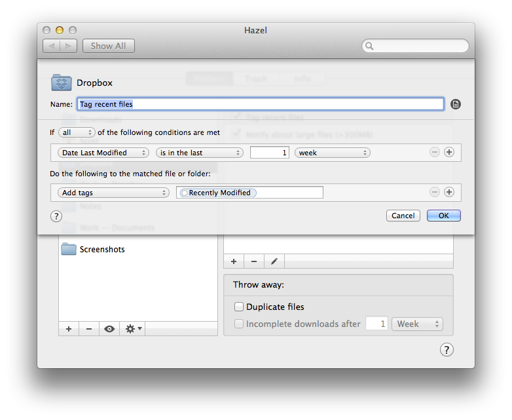Screen dimensions: 512x420
Task: Click the Show All button
Action: tap(109, 46)
